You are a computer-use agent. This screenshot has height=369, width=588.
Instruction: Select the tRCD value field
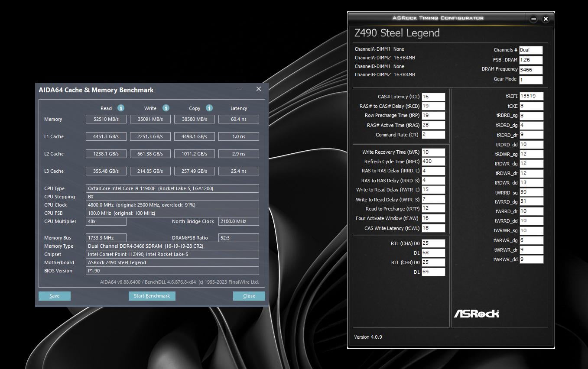[433, 106]
